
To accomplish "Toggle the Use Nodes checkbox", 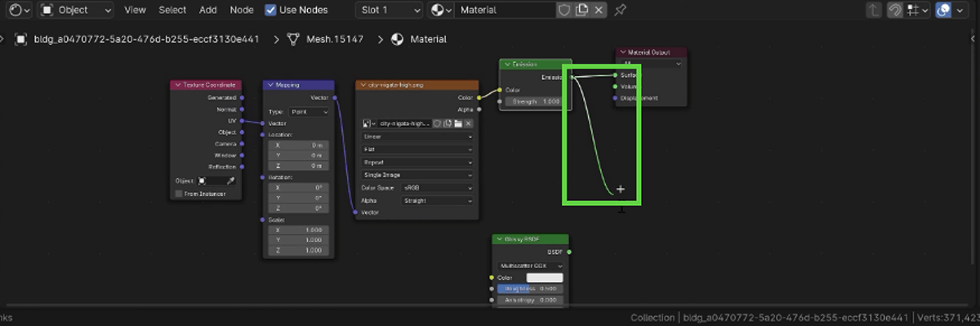I will [x=271, y=10].
